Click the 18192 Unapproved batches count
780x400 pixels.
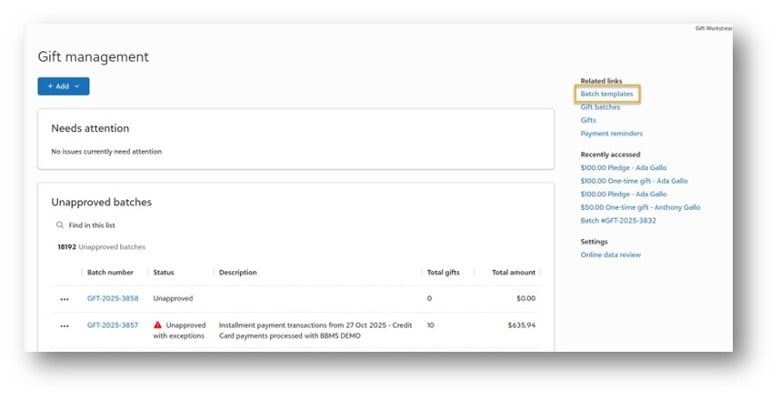point(101,247)
